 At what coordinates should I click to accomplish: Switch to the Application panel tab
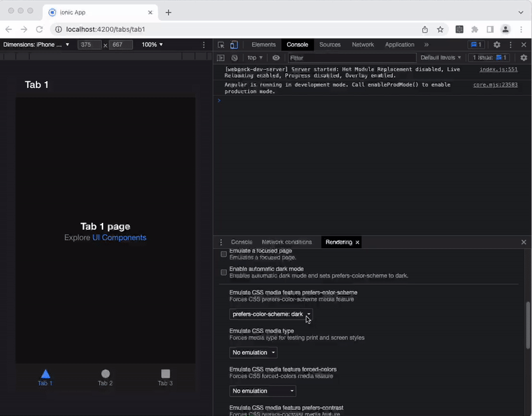pos(400,45)
